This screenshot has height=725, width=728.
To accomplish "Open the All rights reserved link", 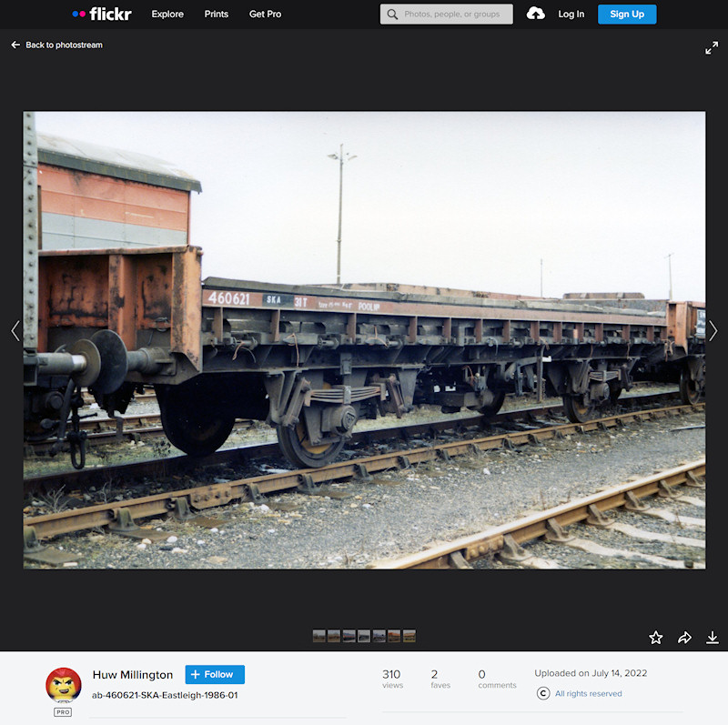I will (588, 693).
